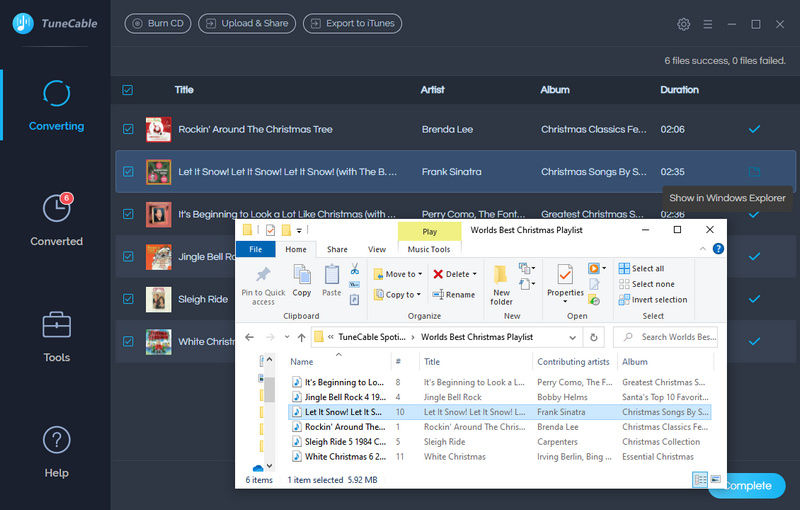Open Explorer help question mark

coord(718,248)
